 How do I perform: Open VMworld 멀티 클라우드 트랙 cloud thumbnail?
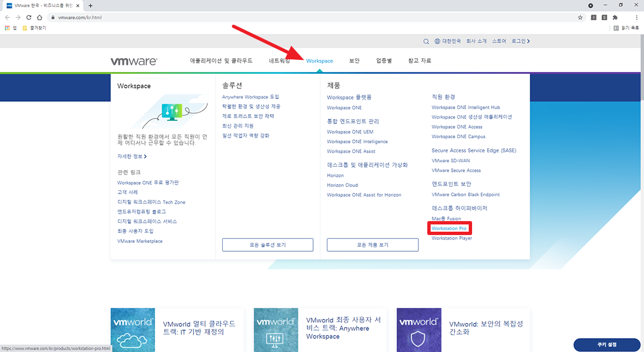click(133, 330)
